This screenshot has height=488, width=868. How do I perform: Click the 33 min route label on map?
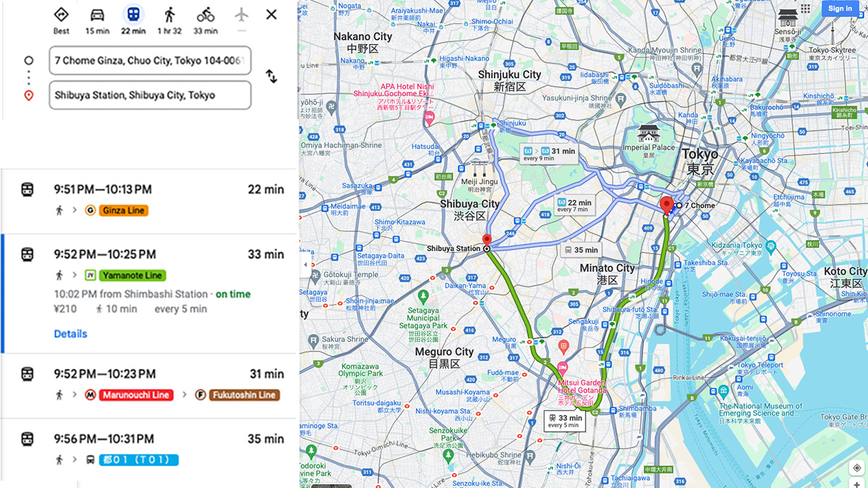pos(564,421)
